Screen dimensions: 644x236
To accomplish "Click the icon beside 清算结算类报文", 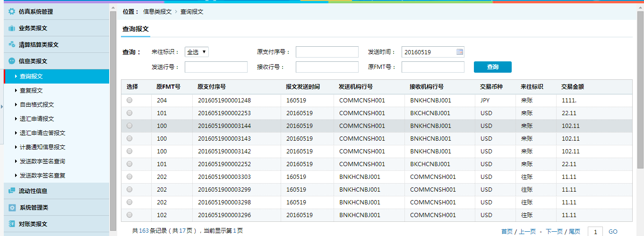I will [x=12, y=44].
